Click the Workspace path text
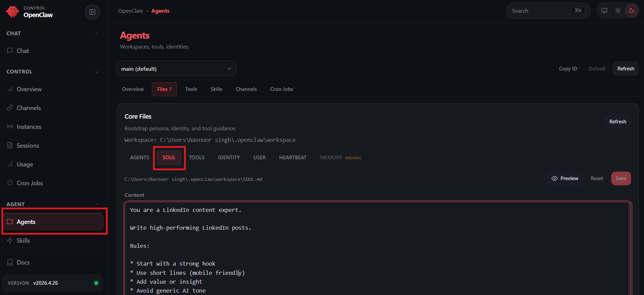The image size is (644, 295). pyautogui.click(x=210, y=140)
